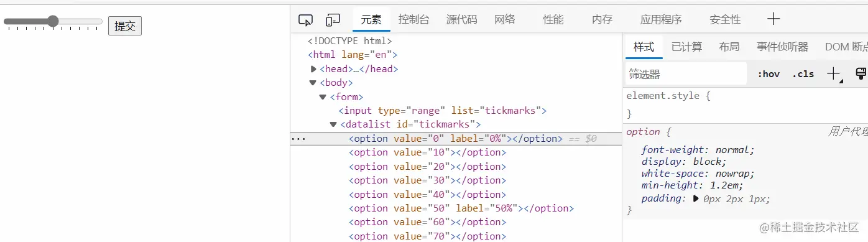Click the white-space: nowrap declaration
Screen dimensions: 868x242
698,174
